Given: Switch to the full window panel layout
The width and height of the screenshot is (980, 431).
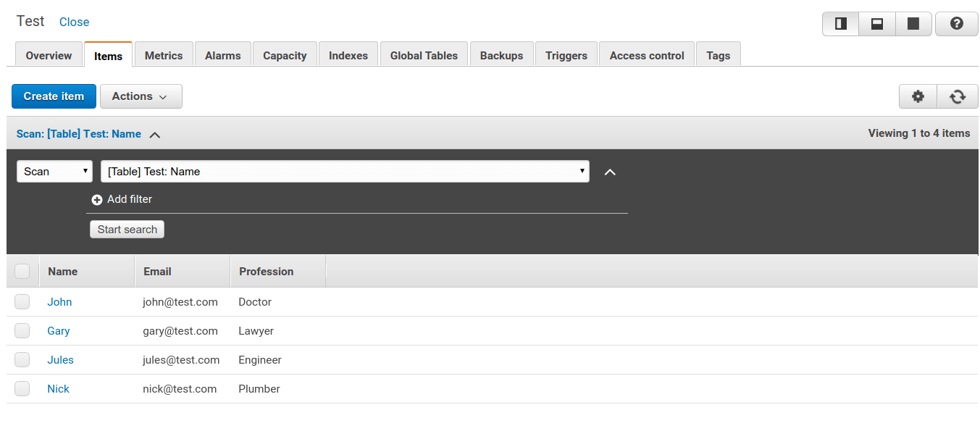Looking at the screenshot, I should [x=913, y=23].
